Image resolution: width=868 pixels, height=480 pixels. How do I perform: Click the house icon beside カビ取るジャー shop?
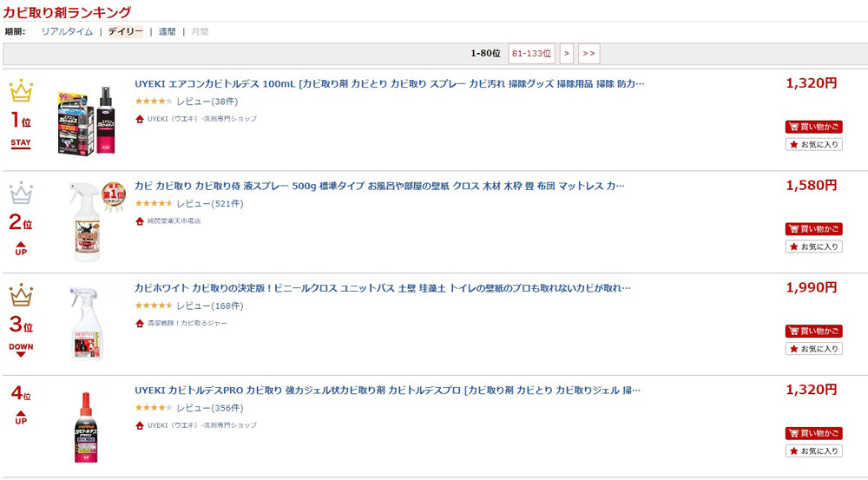click(140, 323)
